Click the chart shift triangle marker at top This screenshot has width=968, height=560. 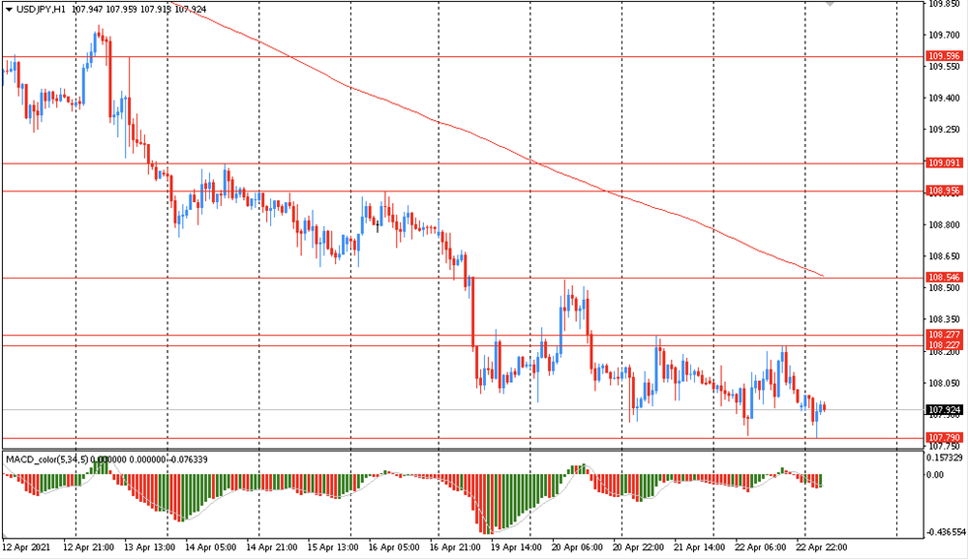click(x=831, y=3)
